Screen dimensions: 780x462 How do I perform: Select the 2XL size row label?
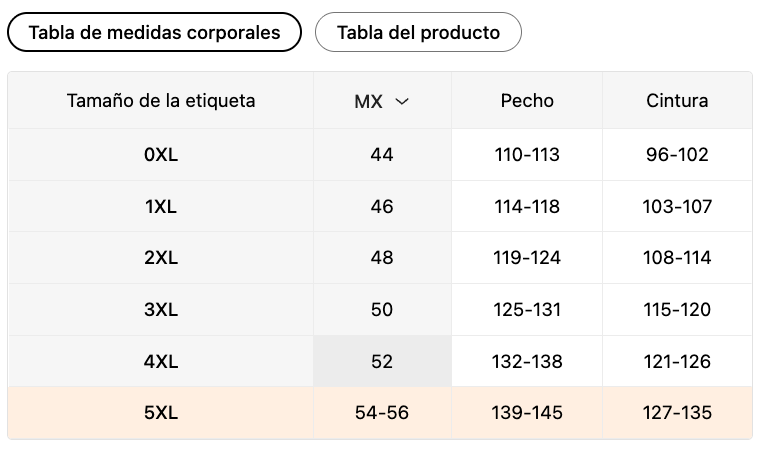(x=161, y=258)
